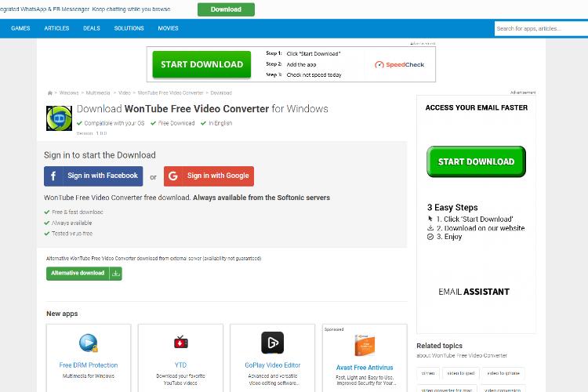Click START DOWNLOAD in the email sidebar ad
The width and height of the screenshot is (588, 392).
coord(476,162)
